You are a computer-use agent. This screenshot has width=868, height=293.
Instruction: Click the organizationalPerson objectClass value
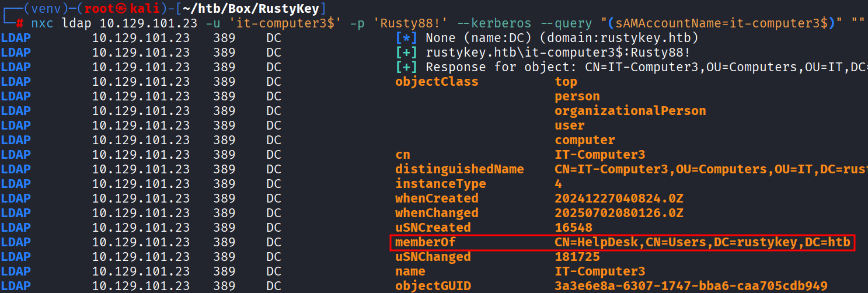click(630, 111)
